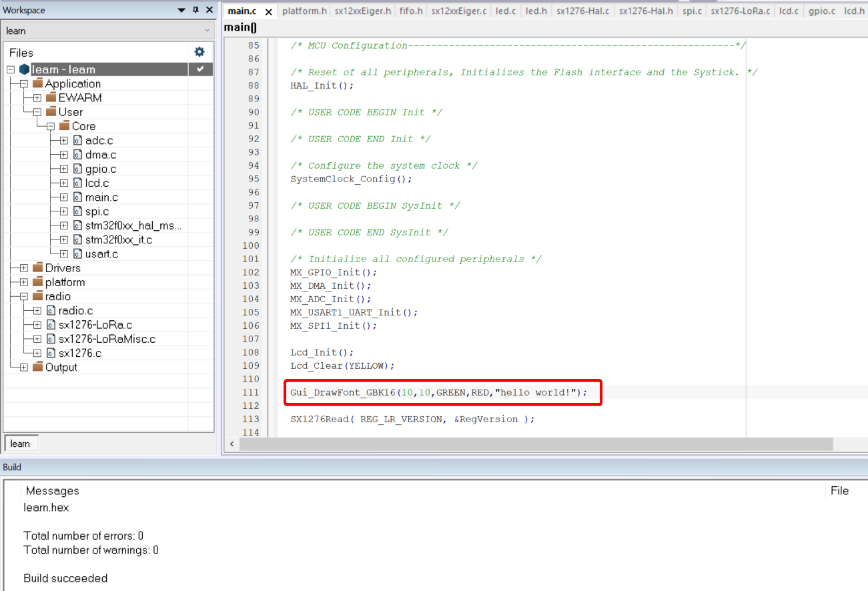Select the learn tab below the workspace tree
The image size is (868, 591).
(x=20, y=444)
